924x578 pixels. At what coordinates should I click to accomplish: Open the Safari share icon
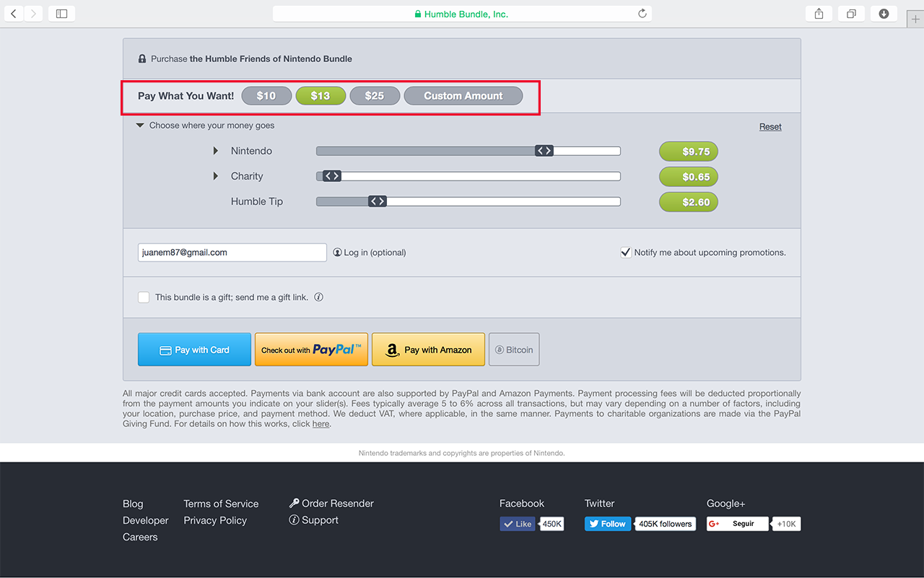819,14
